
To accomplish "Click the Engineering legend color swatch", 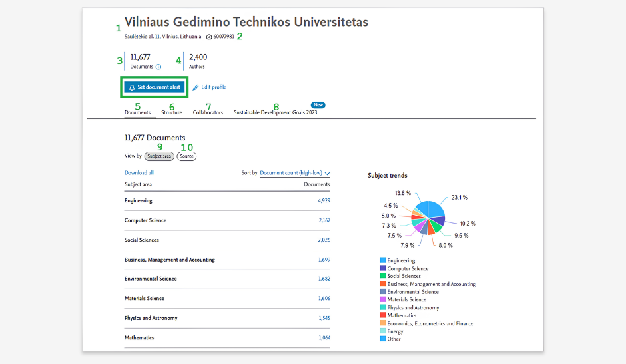I will click(383, 260).
